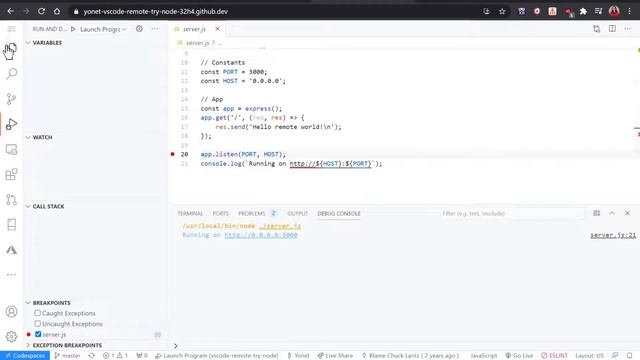Open the Accounts menu icon

tap(11, 312)
